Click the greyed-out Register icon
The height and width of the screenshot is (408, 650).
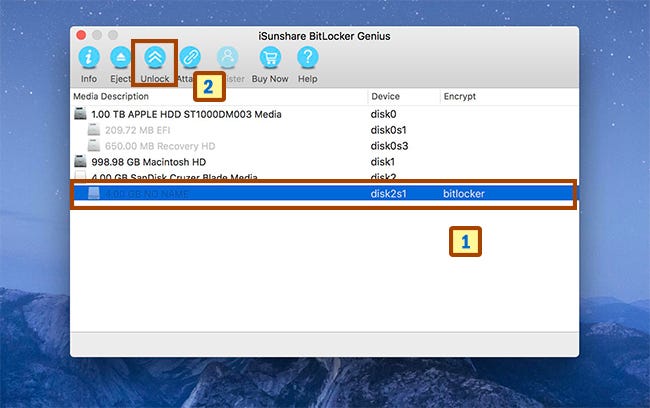[228, 57]
